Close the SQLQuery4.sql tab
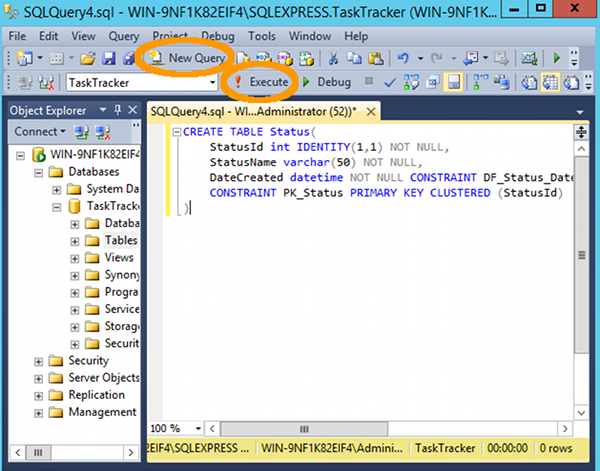Viewport: 600px width, 471px height. coord(371,112)
